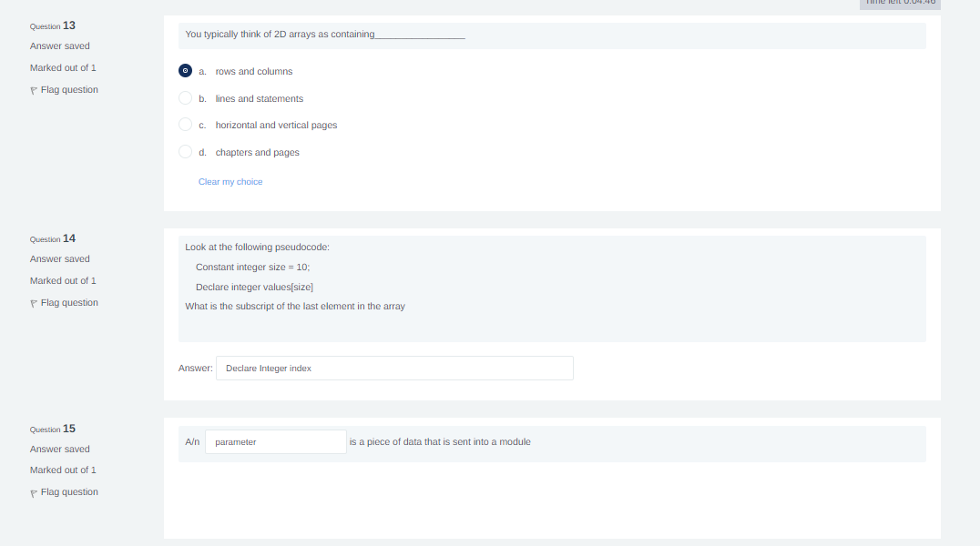The image size is (980, 546).
Task: Click Flag question text for Question 13
Action: 69,90
